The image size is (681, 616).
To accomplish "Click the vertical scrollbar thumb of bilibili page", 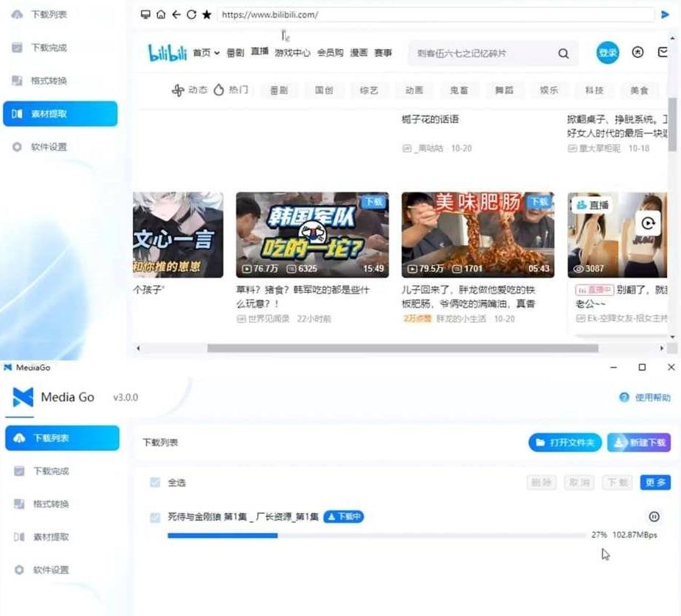I will (672, 124).
